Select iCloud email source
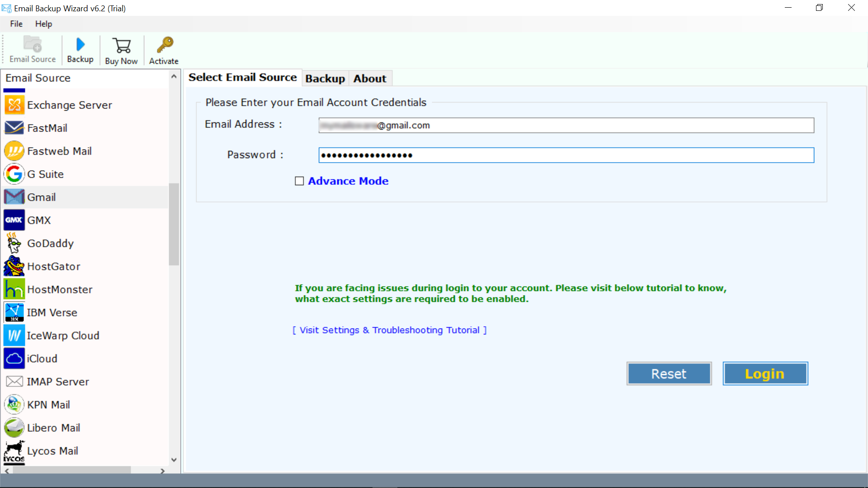 [42, 358]
